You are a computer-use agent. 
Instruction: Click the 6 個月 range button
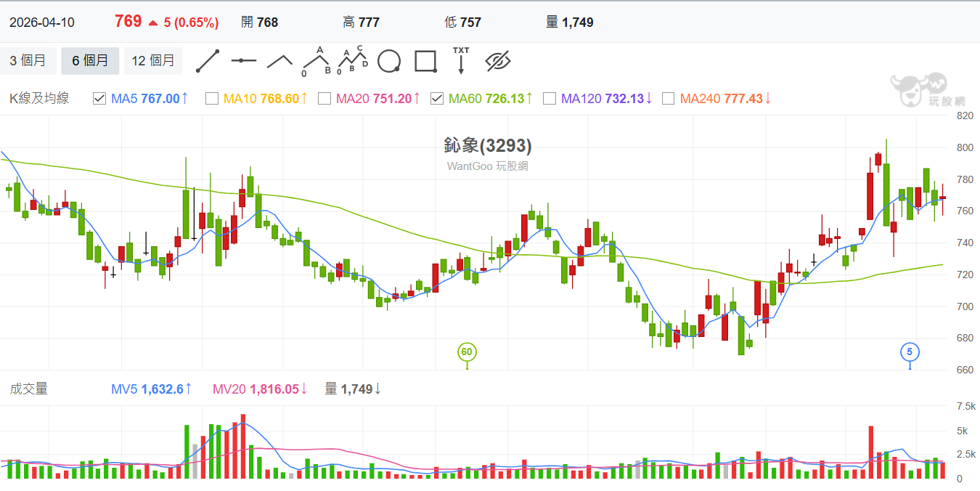point(90,61)
